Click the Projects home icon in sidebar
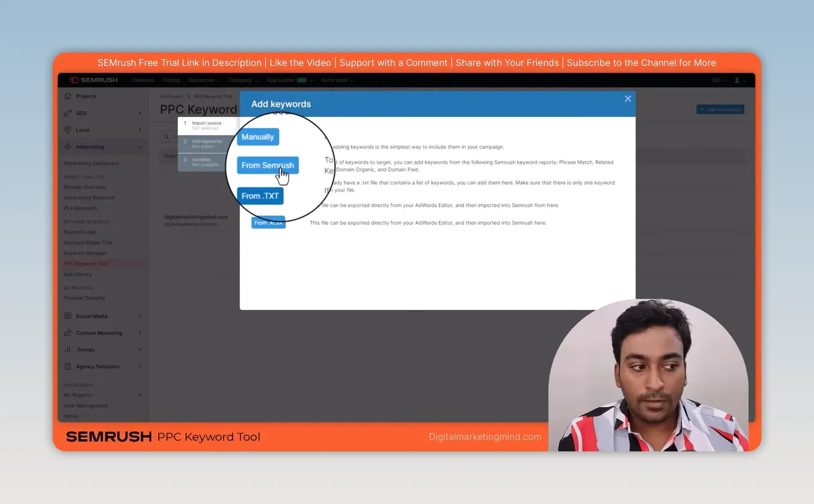Screen dimensions: 814x504 68,96
